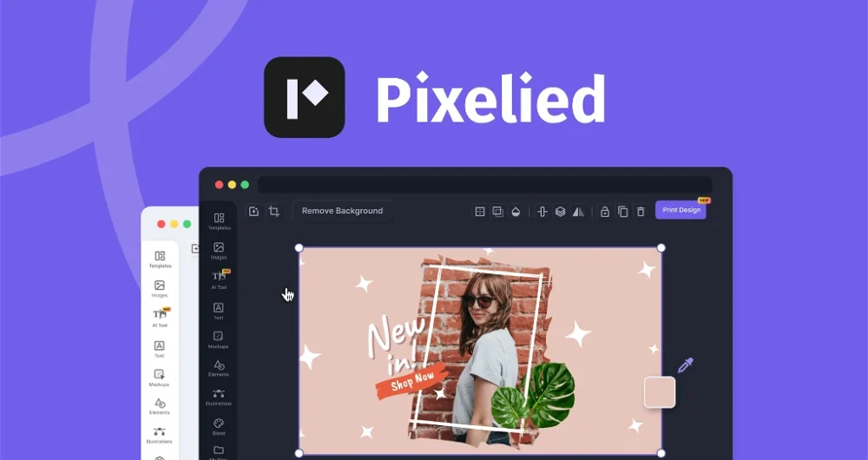Click the dark browser address bar
The image size is (868, 460).
[x=485, y=185]
